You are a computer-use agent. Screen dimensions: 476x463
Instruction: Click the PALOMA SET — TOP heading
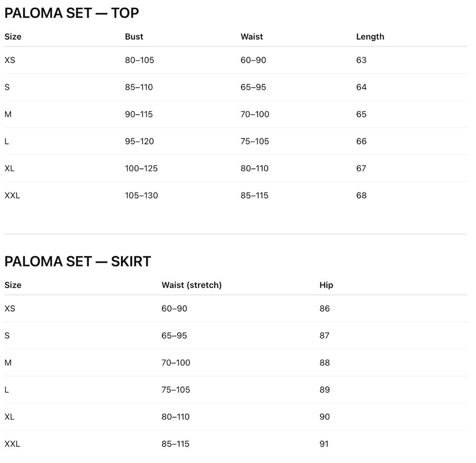pos(72,13)
